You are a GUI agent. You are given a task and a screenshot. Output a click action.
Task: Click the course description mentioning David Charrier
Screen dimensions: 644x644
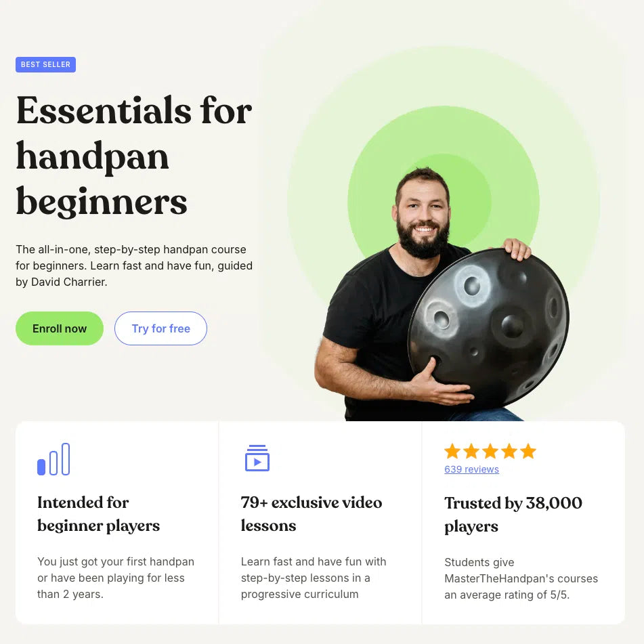pyautogui.click(x=134, y=265)
